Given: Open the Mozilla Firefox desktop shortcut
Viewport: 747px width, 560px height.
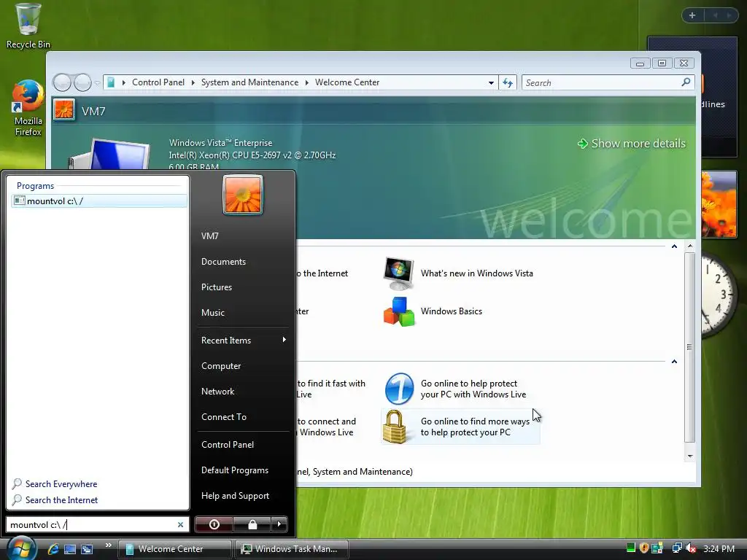Looking at the screenshot, I should tap(28, 109).
